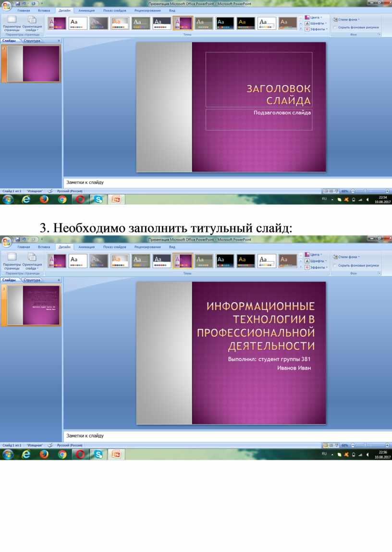The width and height of the screenshot is (392, 552).
Task: Click Undo in lower screenshot quick access toolbar
Action: pyautogui.click(x=25, y=240)
